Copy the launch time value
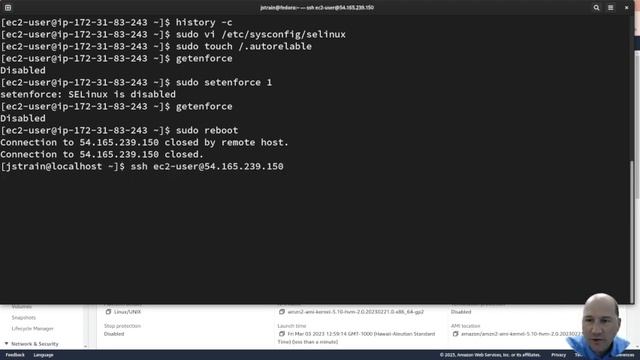Screen dimensions: 640x360 282,333
